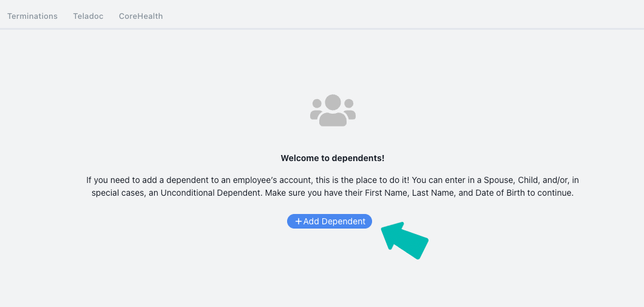Go to the CoreHealth tab
The width and height of the screenshot is (644, 307).
tap(141, 16)
